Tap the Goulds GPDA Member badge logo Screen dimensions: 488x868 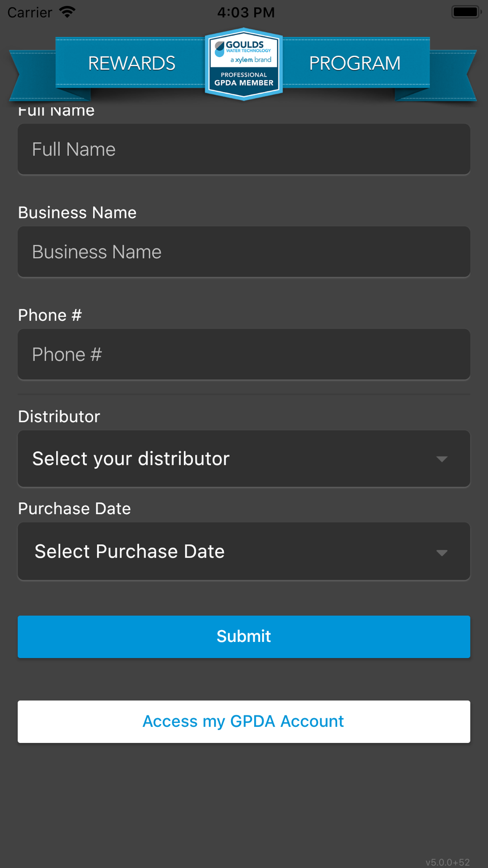(244, 64)
